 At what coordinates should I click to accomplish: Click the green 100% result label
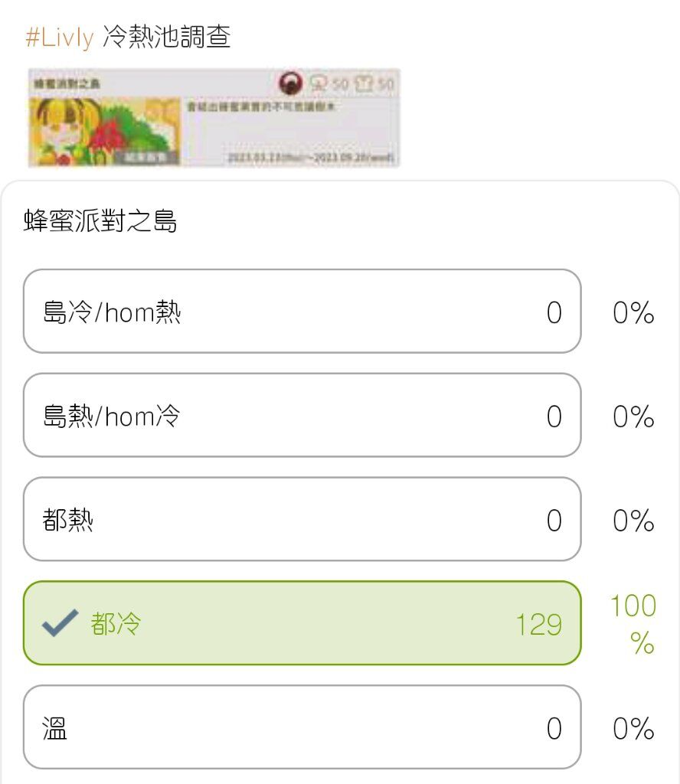[633, 623]
